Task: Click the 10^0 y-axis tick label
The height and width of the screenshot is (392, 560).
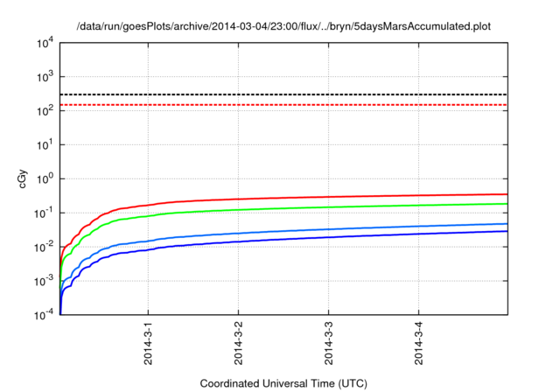Action: (x=45, y=178)
